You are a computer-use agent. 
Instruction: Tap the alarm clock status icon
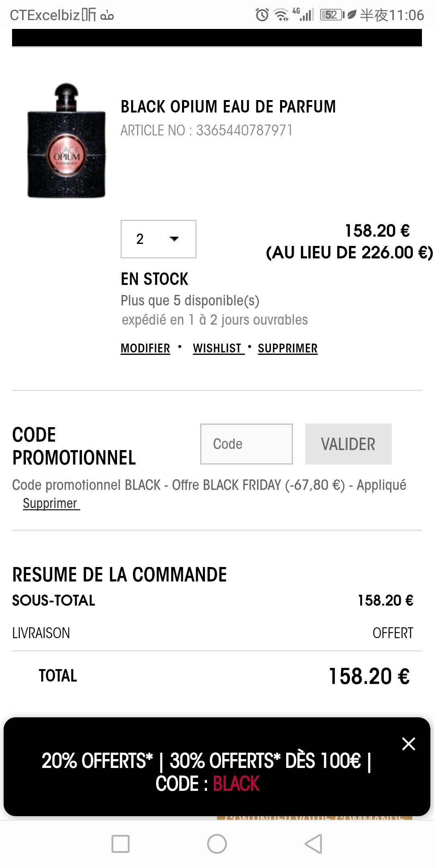[x=262, y=15]
